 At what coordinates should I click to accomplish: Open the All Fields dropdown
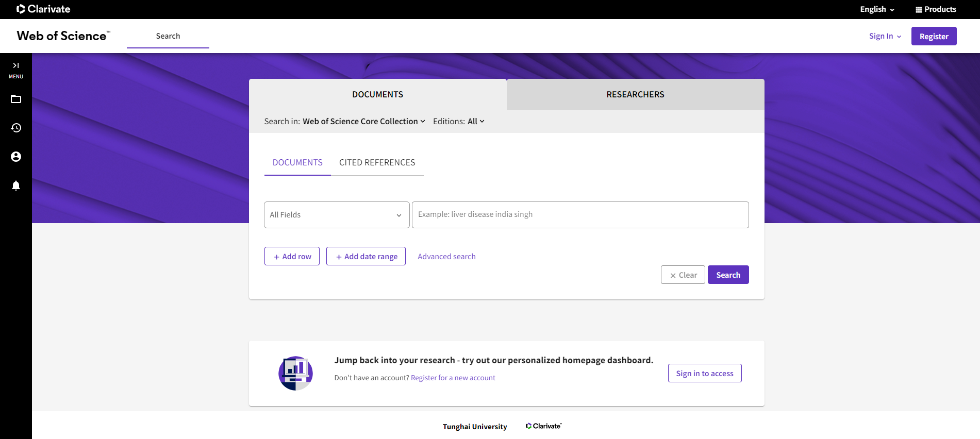(337, 215)
